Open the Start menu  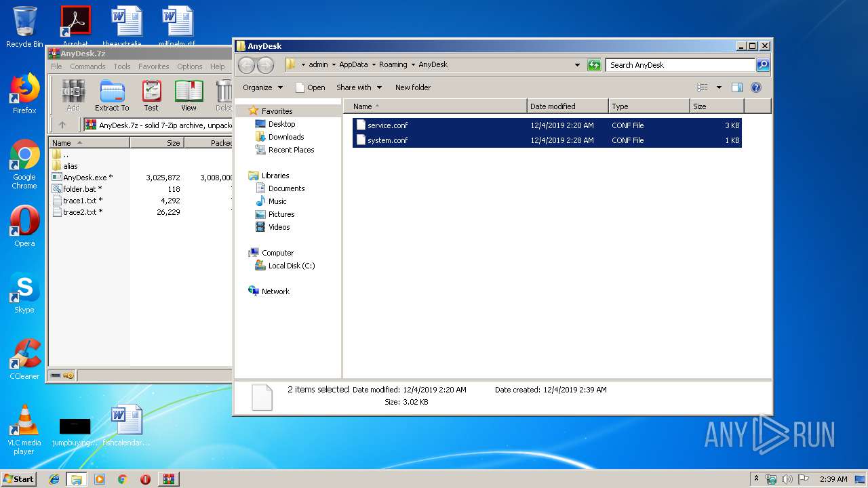click(18, 479)
